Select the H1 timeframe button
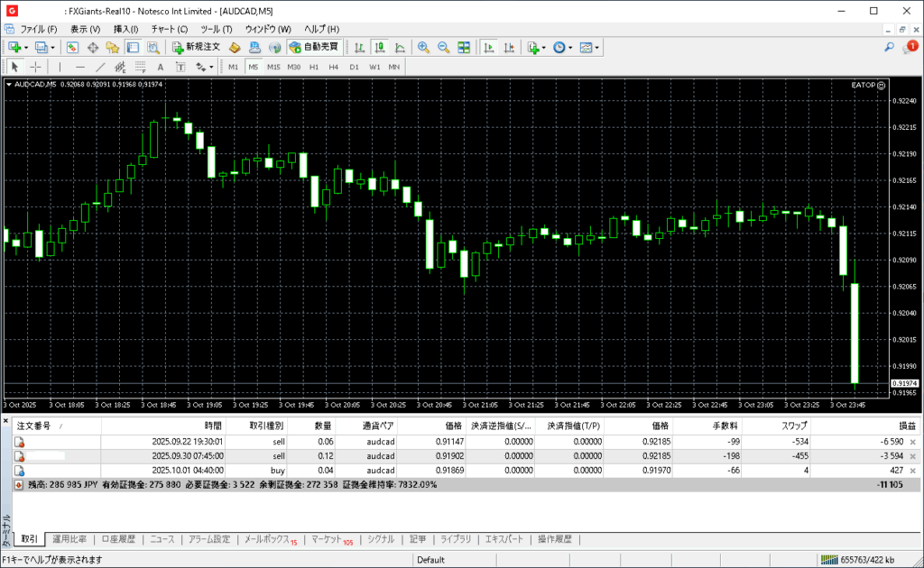 (x=314, y=67)
